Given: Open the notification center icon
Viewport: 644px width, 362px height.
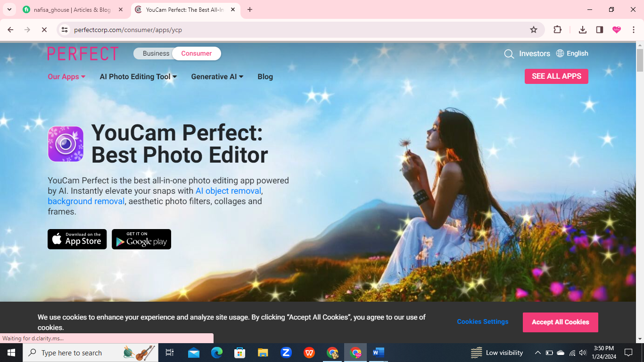Looking at the screenshot, I should click(628, 353).
